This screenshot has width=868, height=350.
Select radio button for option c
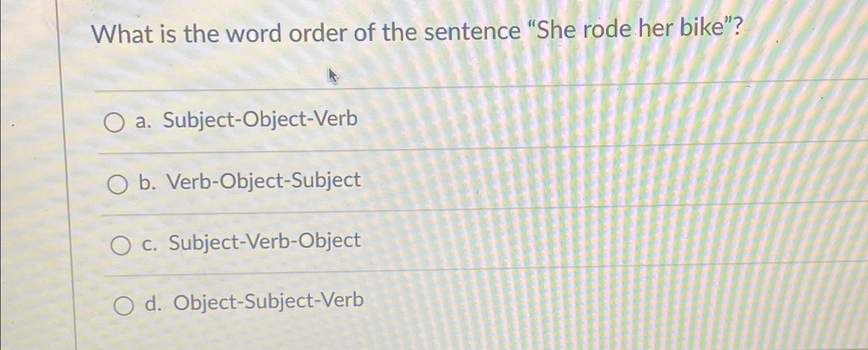point(122,245)
